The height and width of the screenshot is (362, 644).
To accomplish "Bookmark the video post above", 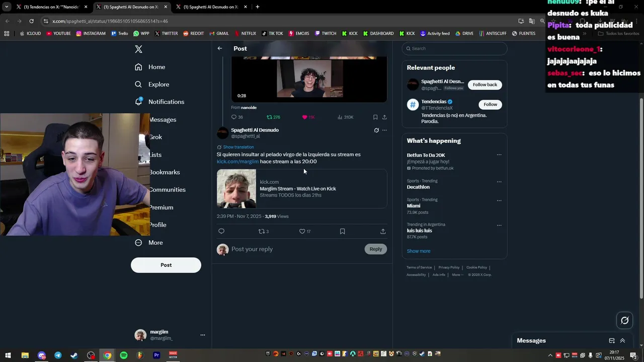I will coord(375,117).
